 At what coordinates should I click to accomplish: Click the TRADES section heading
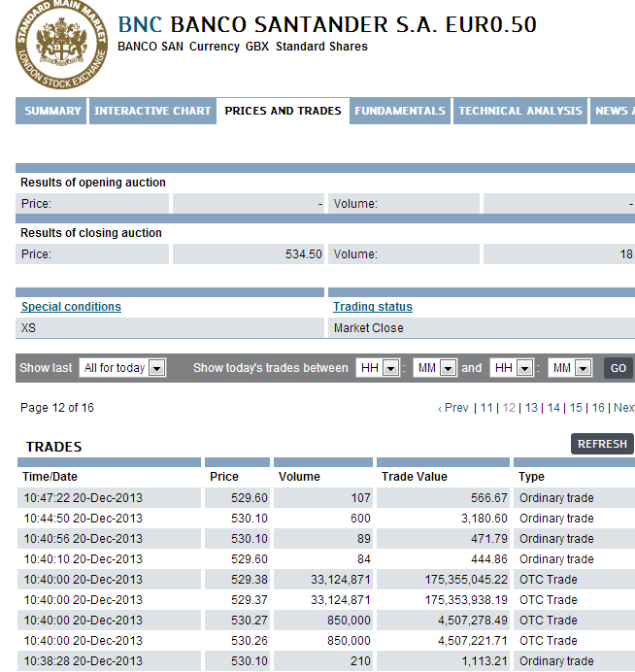click(54, 447)
